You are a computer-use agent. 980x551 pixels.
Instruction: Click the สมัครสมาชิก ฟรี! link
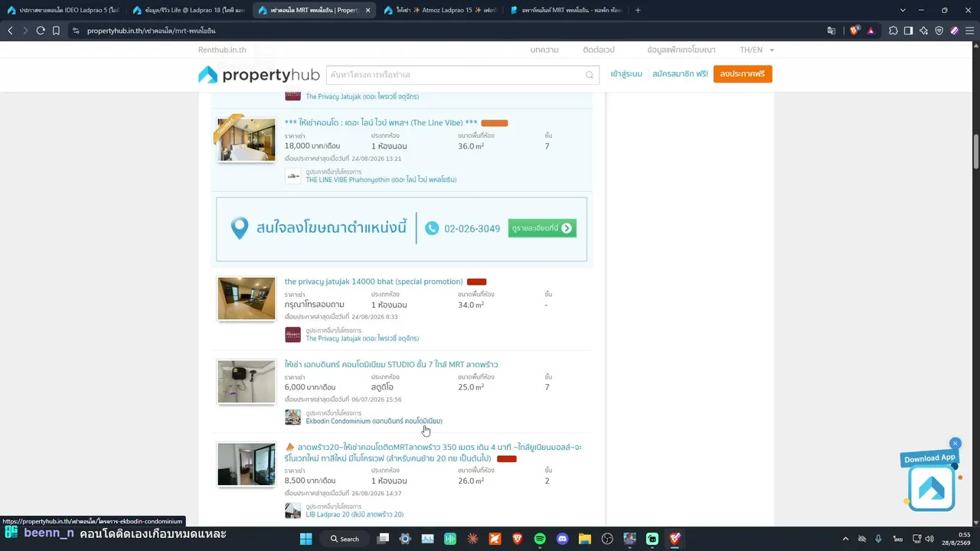[680, 74]
